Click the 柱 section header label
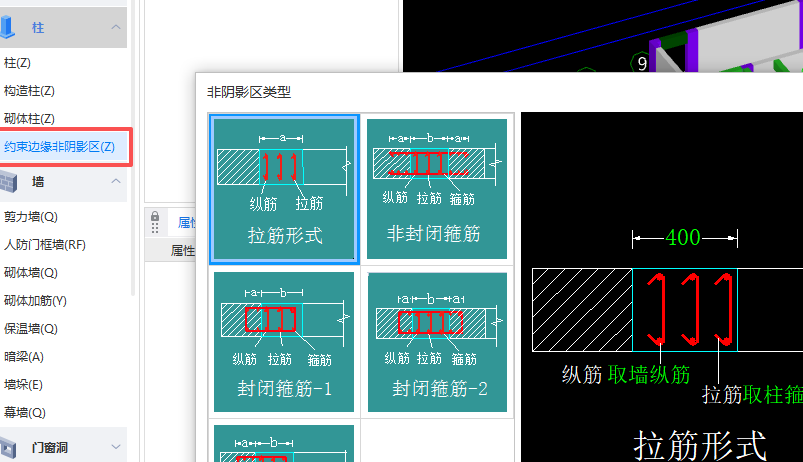Screen dimensions: 803x462 [38, 28]
